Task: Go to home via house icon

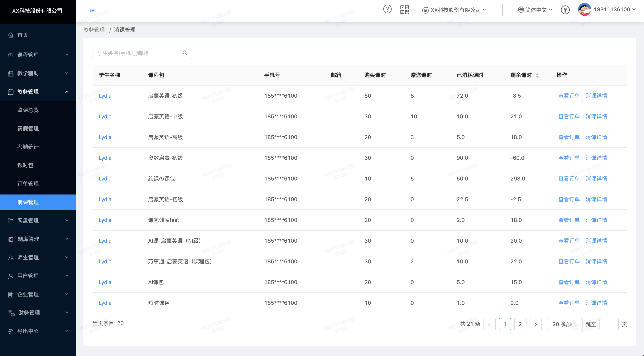Action: (11, 35)
